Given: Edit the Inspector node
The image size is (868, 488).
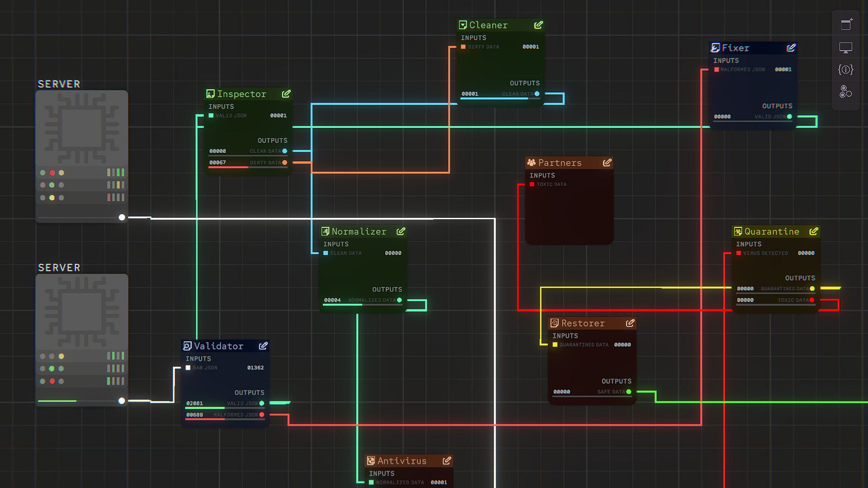Looking at the screenshot, I should pyautogui.click(x=286, y=94).
